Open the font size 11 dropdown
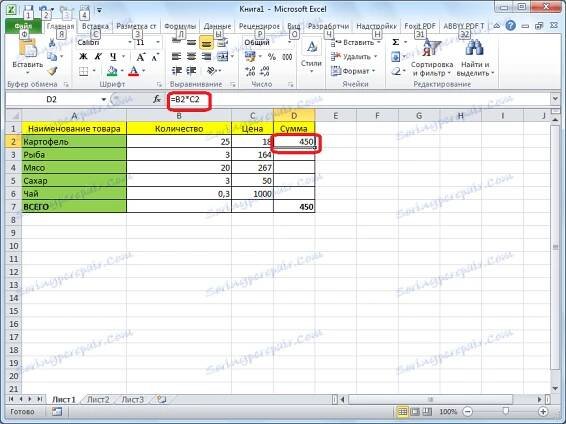Image resolution: width=566 pixels, height=424 pixels. coord(158,43)
